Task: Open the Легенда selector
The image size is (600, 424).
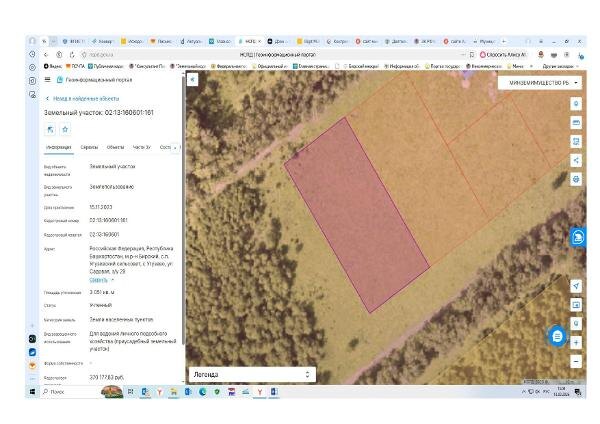Action: pos(252,375)
